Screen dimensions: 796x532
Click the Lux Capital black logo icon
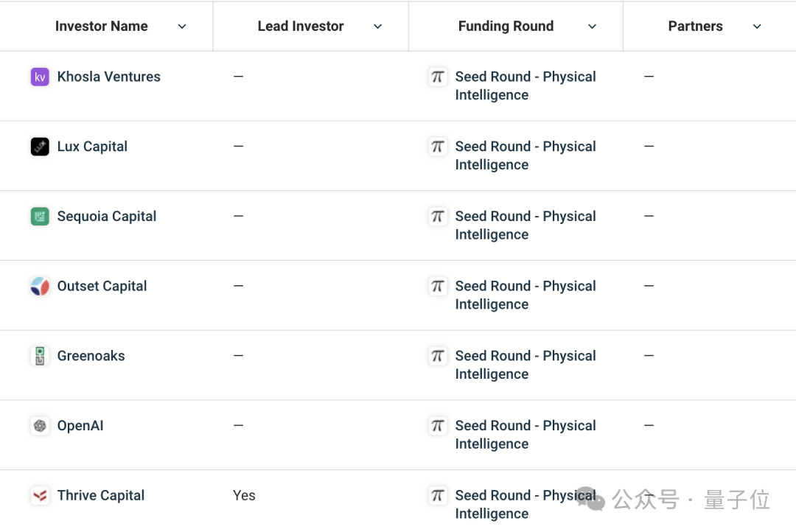click(x=40, y=147)
